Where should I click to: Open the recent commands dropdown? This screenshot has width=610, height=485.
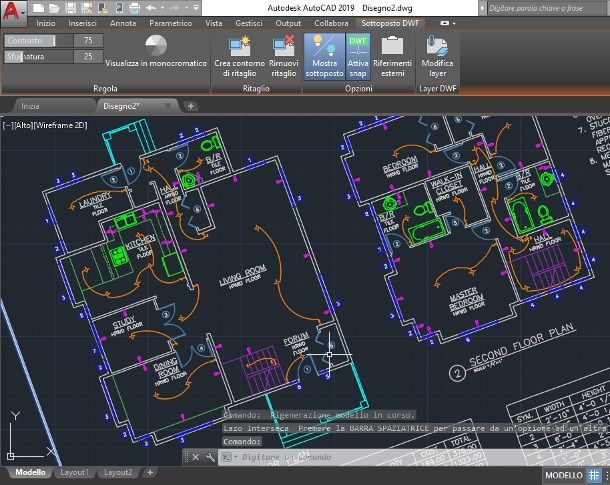point(229,457)
